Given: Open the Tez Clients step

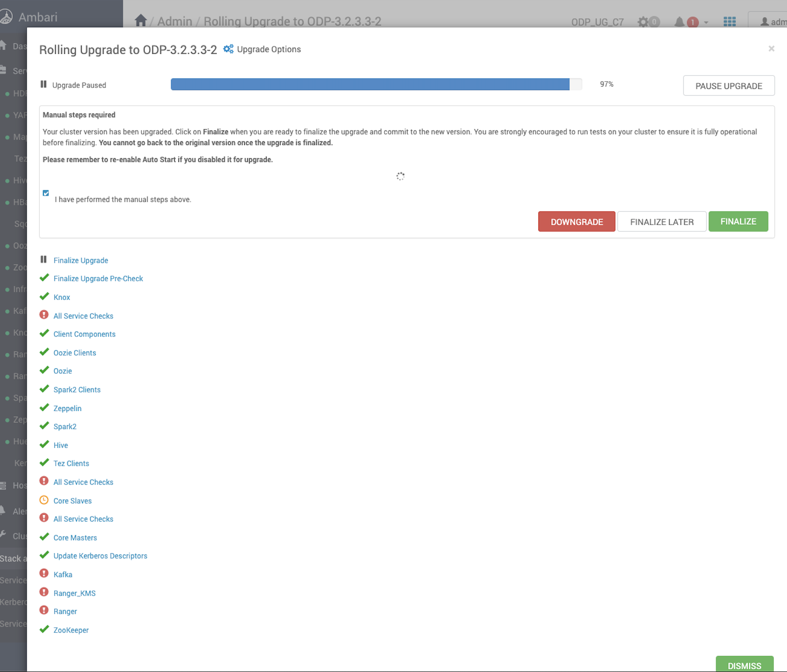Looking at the screenshot, I should [71, 464].
